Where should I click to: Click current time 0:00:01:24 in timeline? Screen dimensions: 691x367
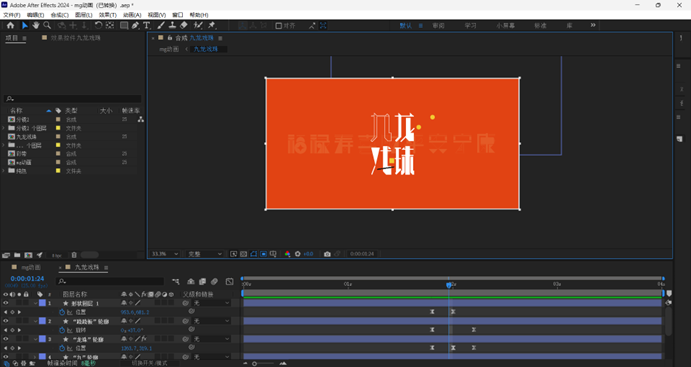click(x=27, y=279)
